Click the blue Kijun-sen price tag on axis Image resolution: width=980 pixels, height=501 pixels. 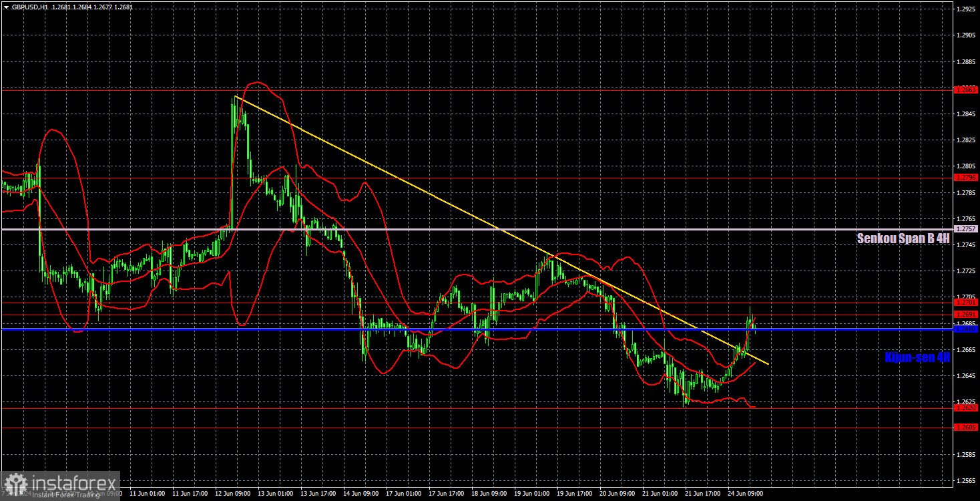966,329
